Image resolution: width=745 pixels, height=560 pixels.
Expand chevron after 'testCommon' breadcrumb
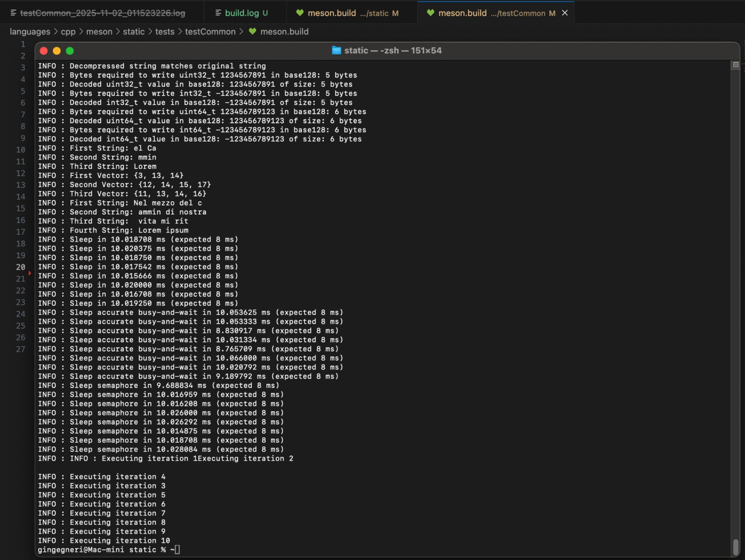241,32
